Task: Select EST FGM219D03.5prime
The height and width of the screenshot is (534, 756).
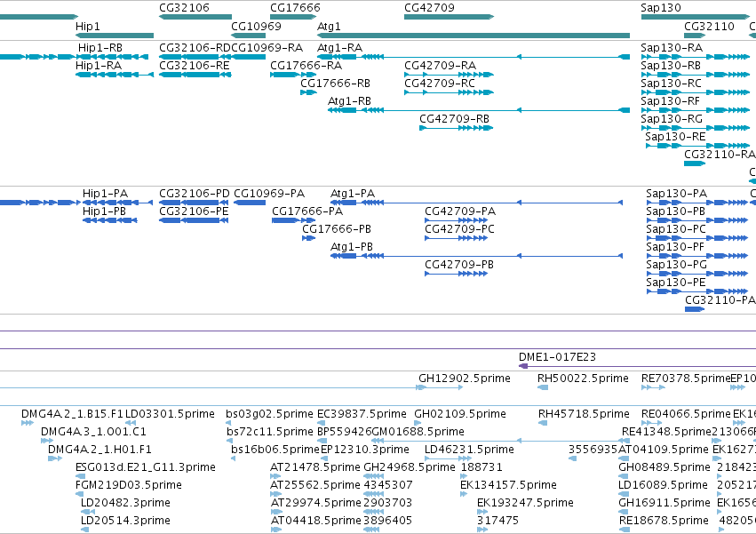Action: pos(129,485)
